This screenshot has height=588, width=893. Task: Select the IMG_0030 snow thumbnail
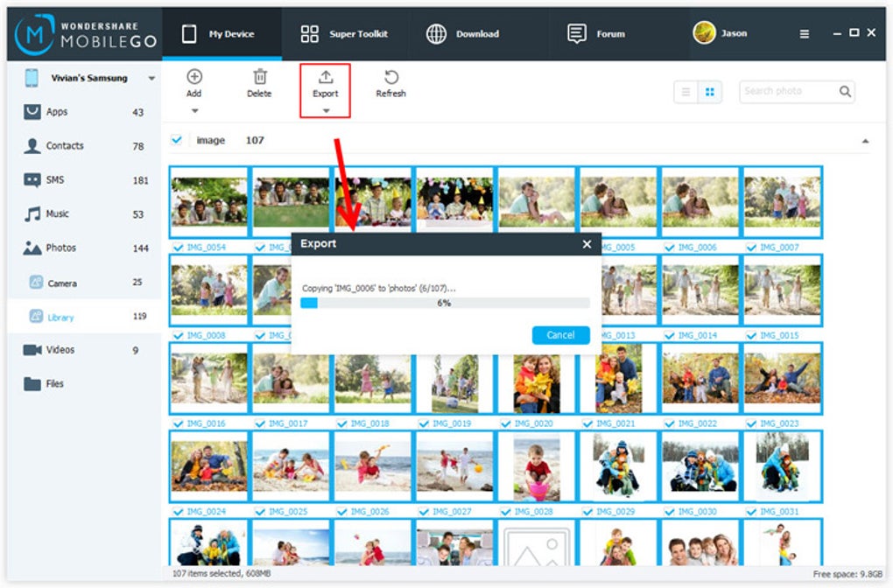pyautogui.click(x=700, y=466)
